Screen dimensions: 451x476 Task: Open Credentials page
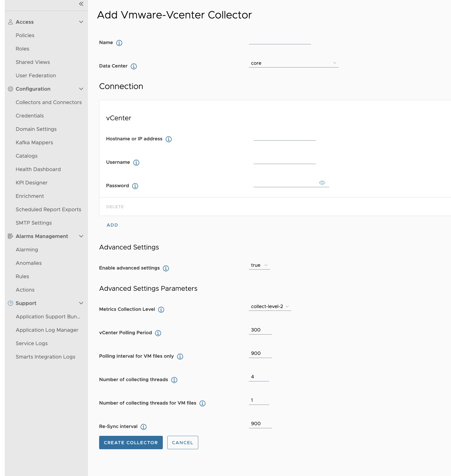(30, 116)
